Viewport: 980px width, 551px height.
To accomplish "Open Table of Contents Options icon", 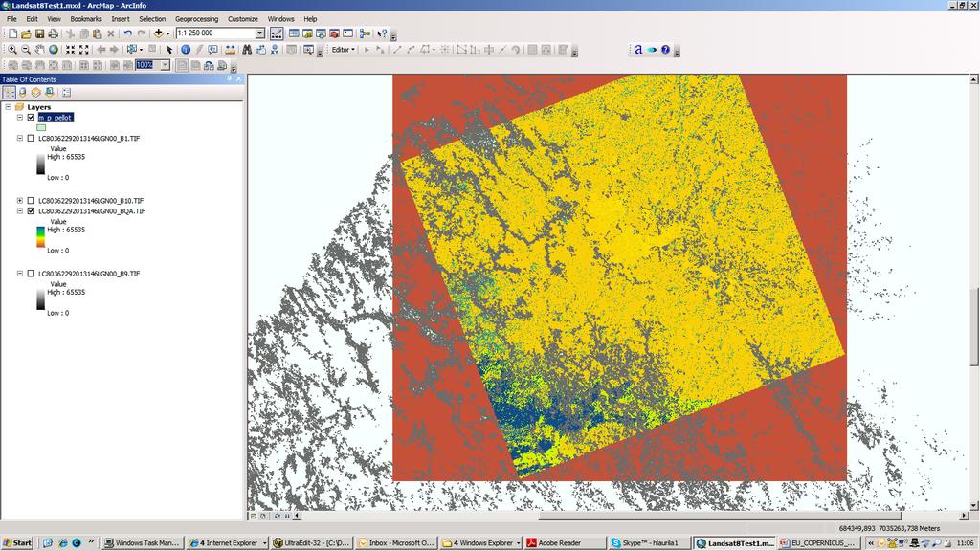I will 66,93.
